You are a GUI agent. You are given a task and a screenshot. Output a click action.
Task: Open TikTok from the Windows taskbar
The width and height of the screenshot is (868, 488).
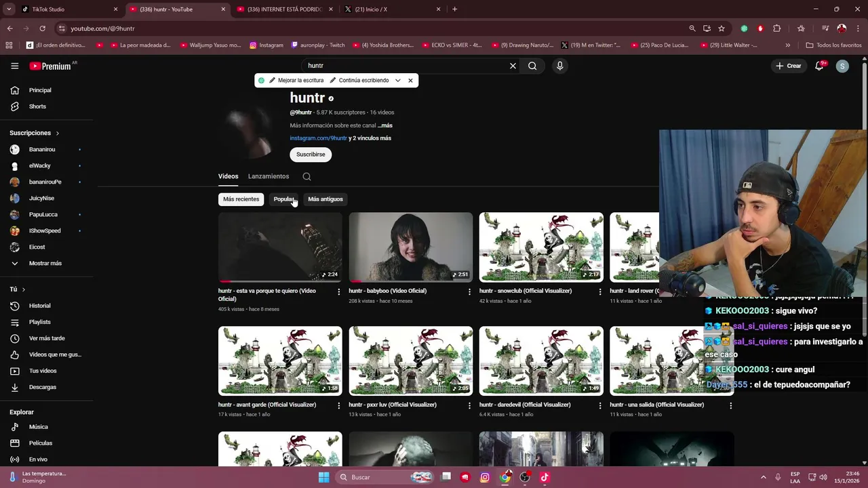coord(545,477)
